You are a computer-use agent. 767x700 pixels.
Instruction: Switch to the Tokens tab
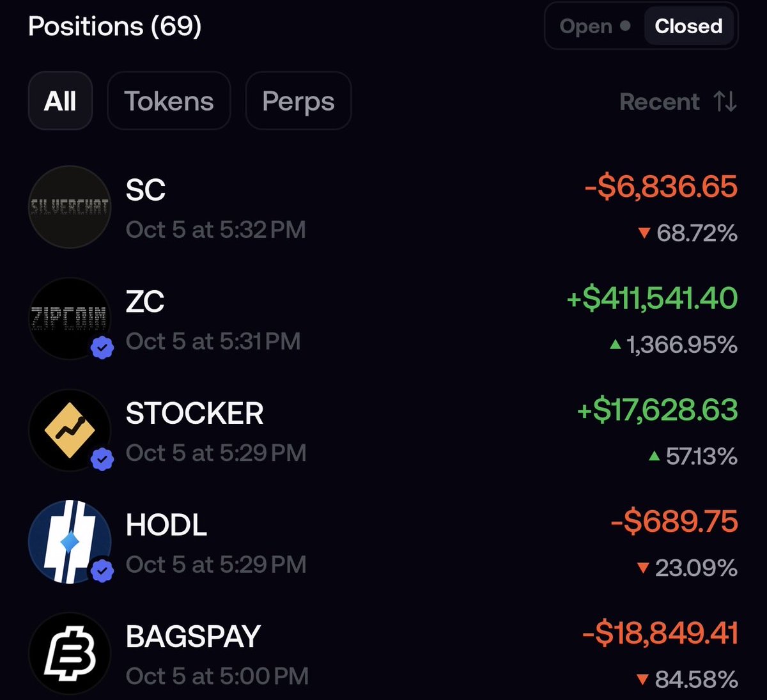coord(169,101)
